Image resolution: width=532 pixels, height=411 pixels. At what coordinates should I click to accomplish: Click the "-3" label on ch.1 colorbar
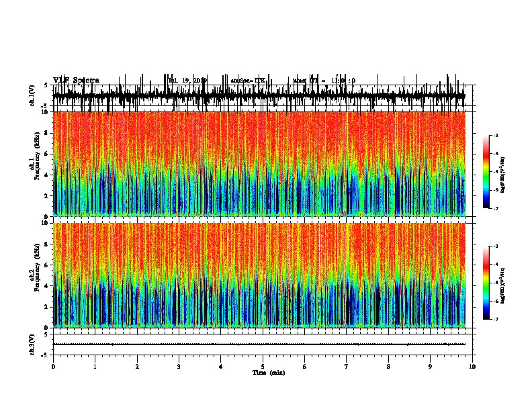click(496, 136)
